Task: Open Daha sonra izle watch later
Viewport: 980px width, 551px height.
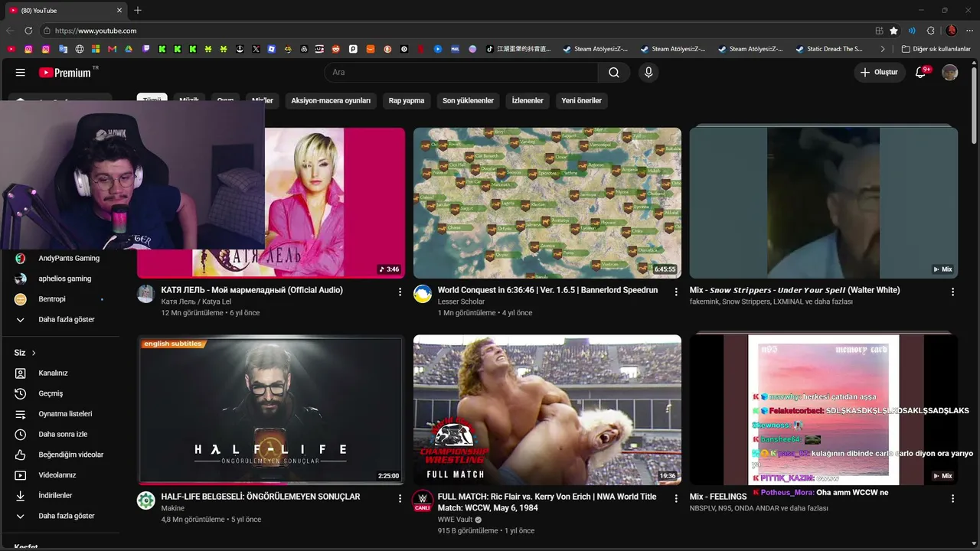Action: click(62, 435)
